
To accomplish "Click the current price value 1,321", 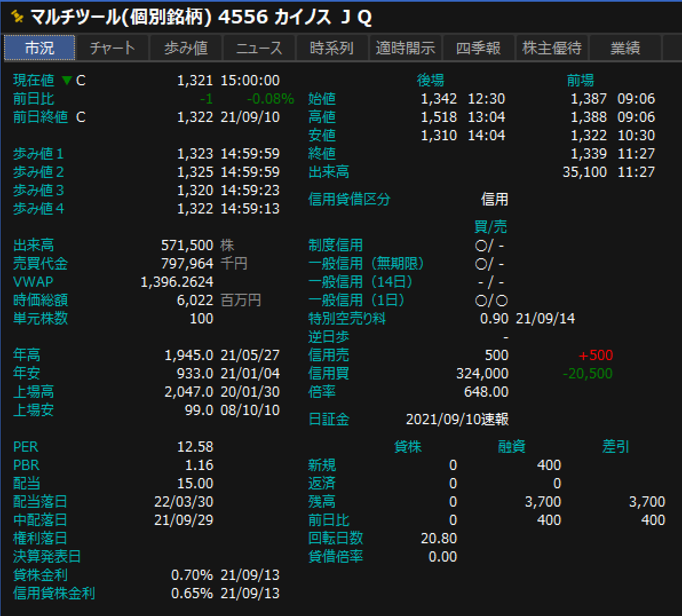I will click(195, 81).
